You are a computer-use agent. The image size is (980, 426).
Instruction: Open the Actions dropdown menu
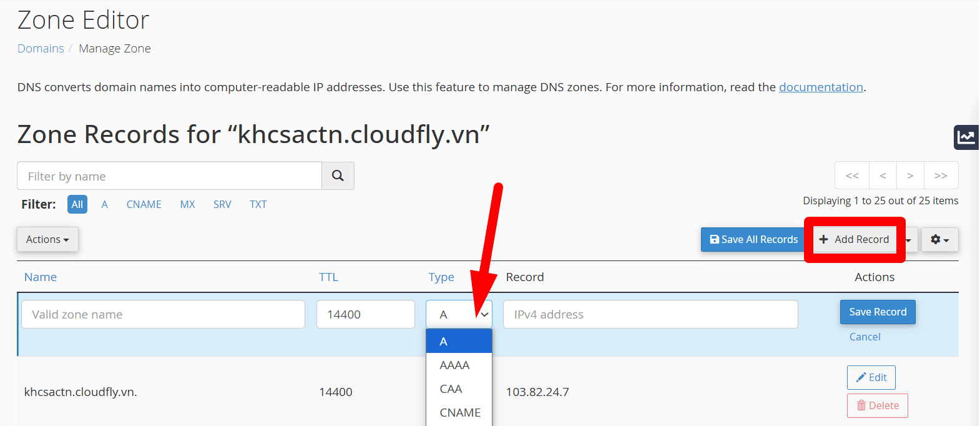point(47,239)
